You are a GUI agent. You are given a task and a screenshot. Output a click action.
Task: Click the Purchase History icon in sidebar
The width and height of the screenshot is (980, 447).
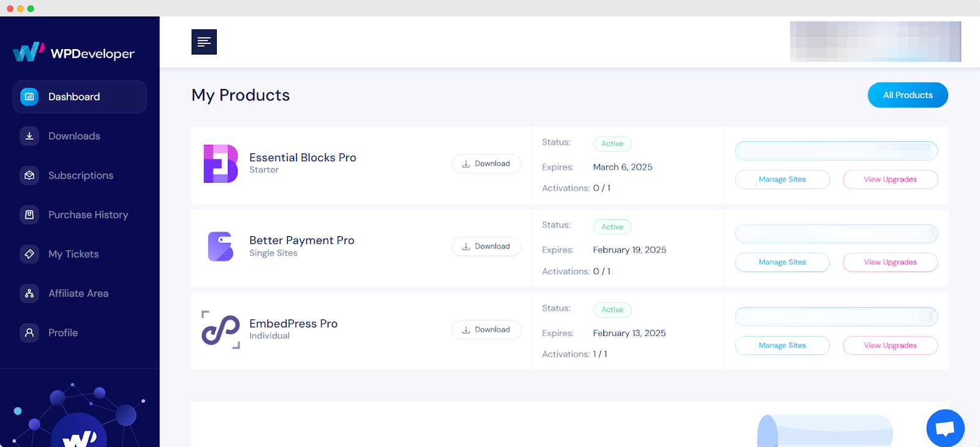[x=29, y=215]
